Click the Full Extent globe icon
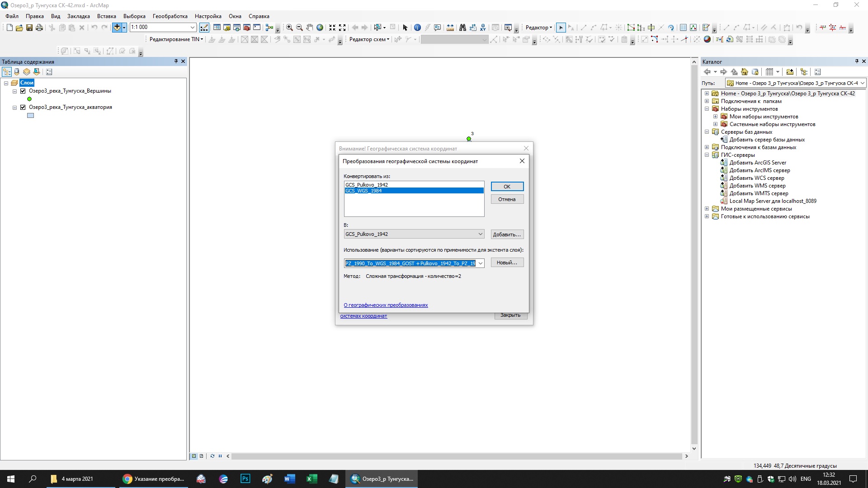 click(320, 28)
